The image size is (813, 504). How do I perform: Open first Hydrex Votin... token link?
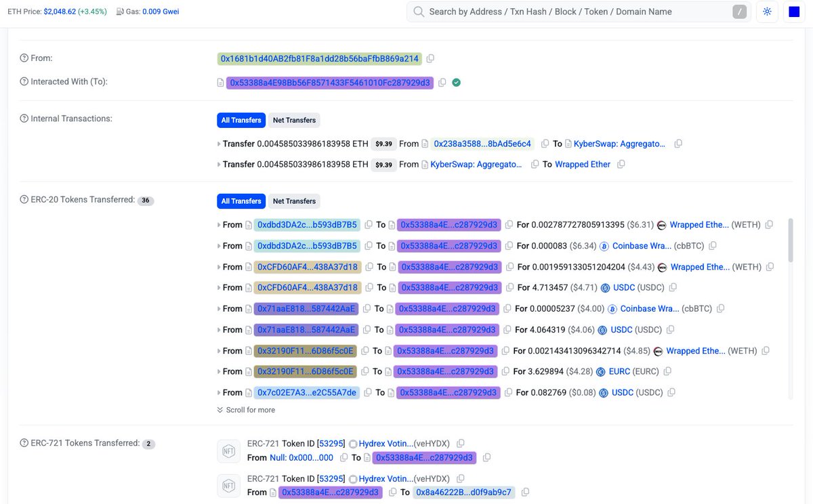(385, 443)
